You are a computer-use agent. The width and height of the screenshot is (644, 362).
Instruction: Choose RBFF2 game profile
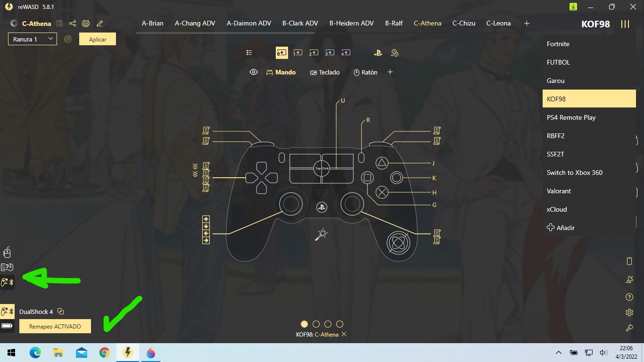point(589,136)
